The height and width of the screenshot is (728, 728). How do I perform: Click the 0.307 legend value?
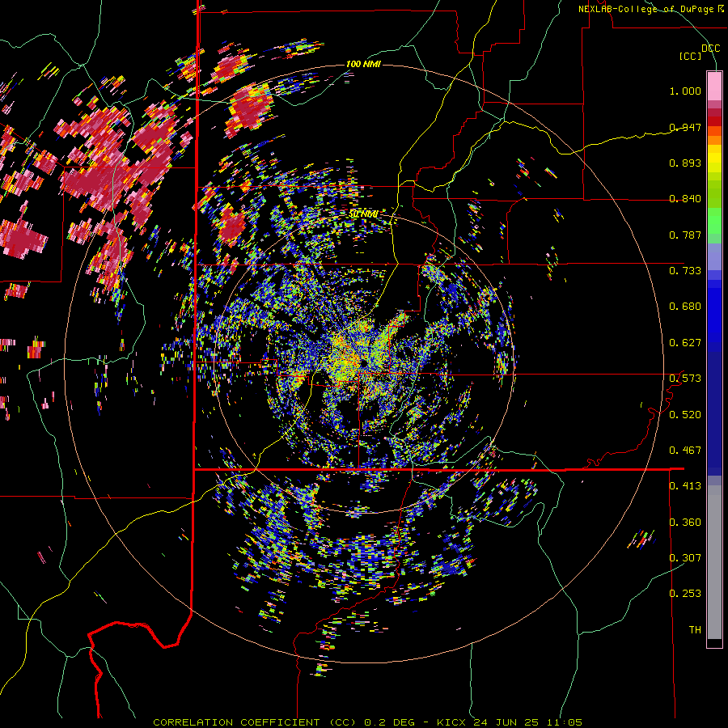[685, 558]
